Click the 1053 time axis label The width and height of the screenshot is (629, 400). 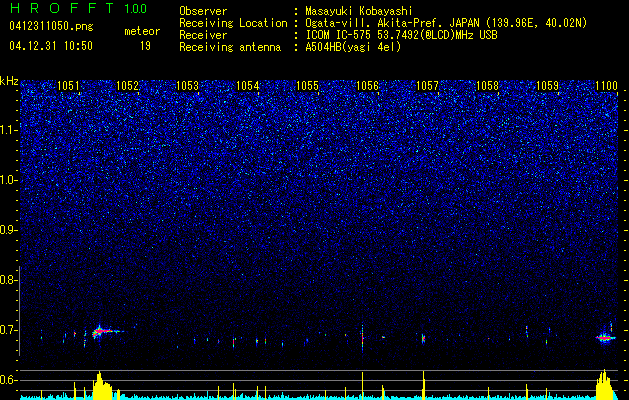tap(187, 86)
